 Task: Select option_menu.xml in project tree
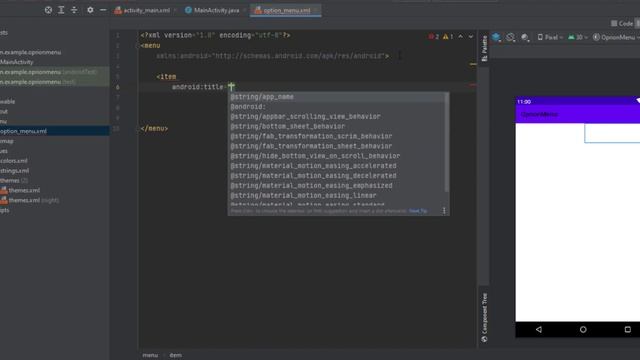(55, 131)
